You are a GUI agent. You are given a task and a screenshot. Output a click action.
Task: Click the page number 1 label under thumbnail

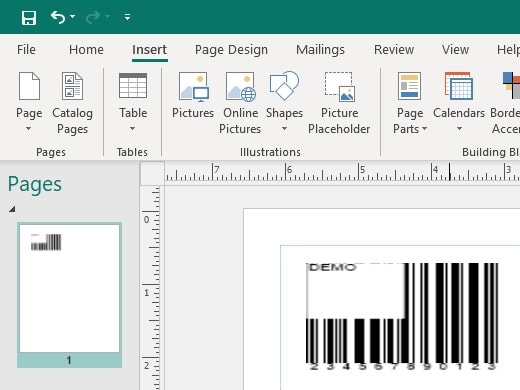tap(69, 360)
